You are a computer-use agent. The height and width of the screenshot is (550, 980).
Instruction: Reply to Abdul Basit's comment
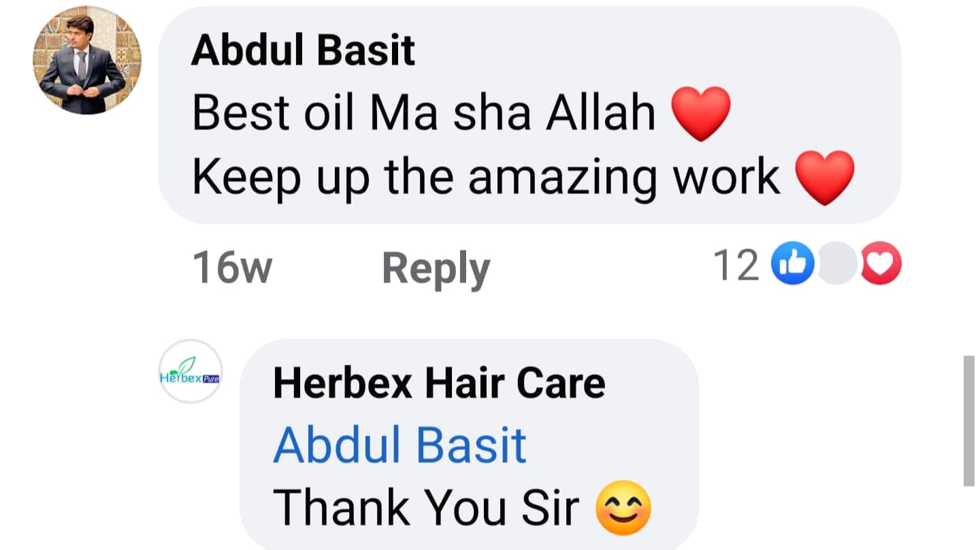point(436,266)
